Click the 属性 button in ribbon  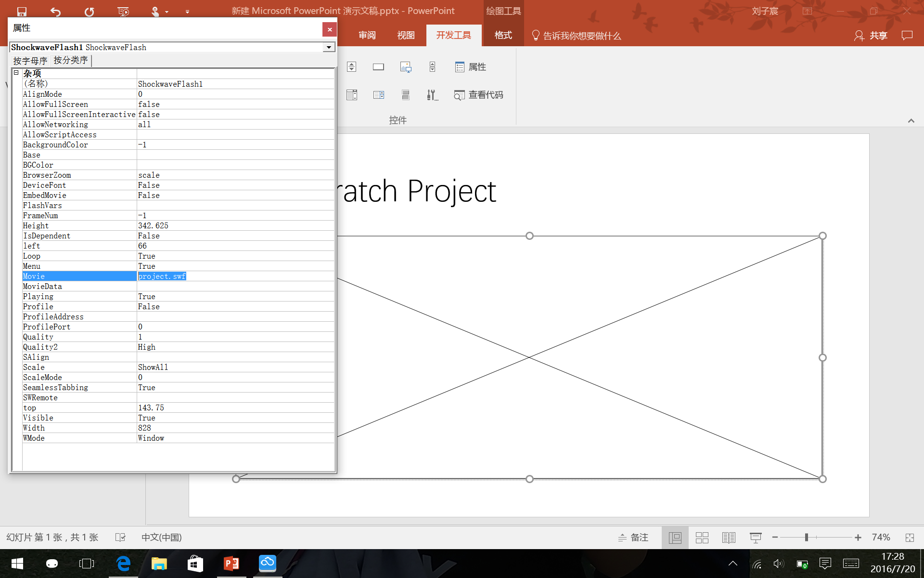tap(470, 67)
